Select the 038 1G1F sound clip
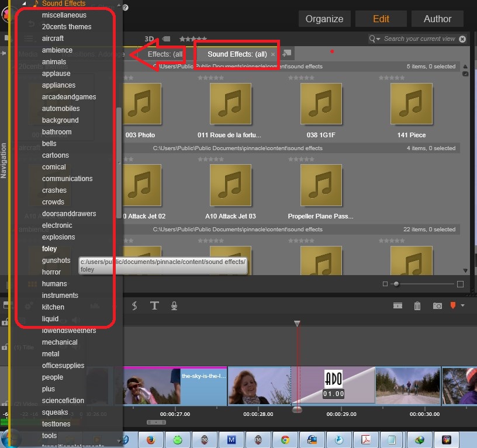 321,104
